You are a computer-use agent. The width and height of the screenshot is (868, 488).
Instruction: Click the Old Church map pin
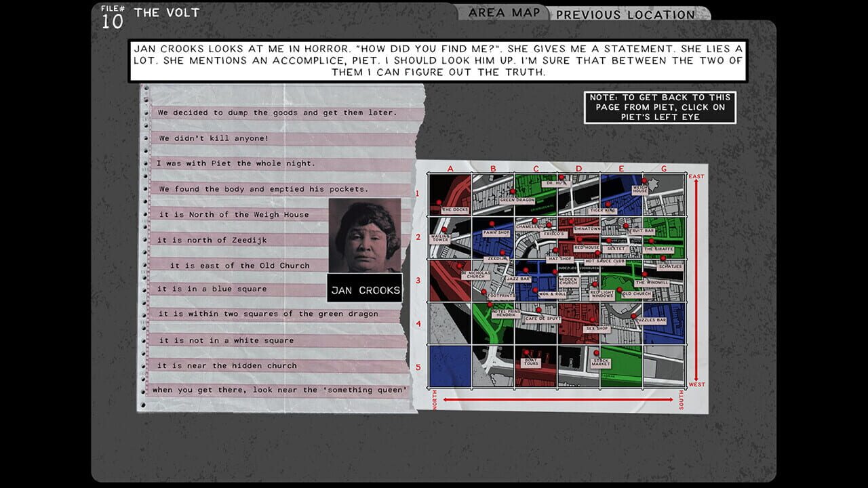618,289
